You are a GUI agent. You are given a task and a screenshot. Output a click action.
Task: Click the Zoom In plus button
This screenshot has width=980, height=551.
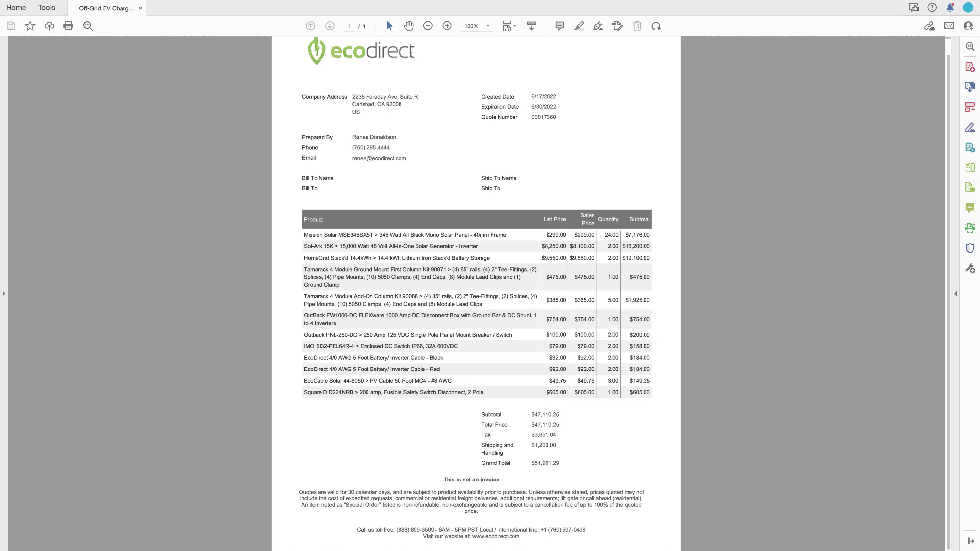(447, 26)
